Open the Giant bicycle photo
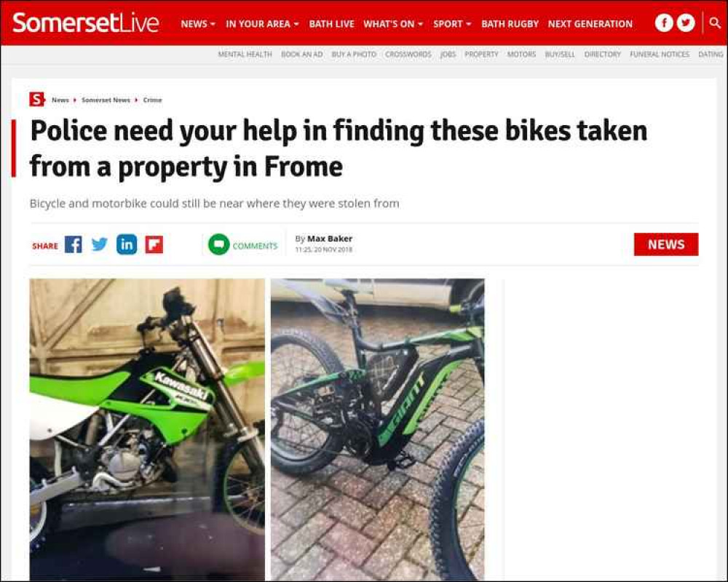728x582 pixels. [377, 429]
